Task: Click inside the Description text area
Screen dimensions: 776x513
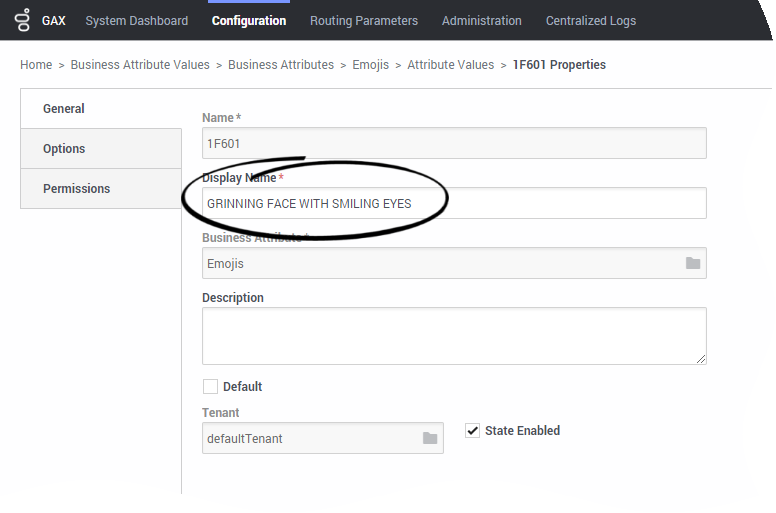Action: 454,335
